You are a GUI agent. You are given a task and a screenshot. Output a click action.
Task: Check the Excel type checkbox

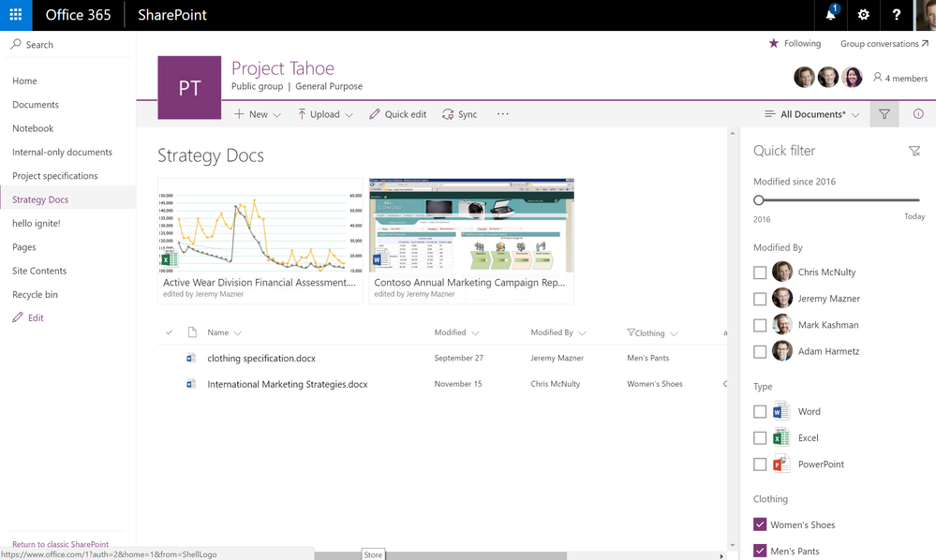[x=759, y=437]
